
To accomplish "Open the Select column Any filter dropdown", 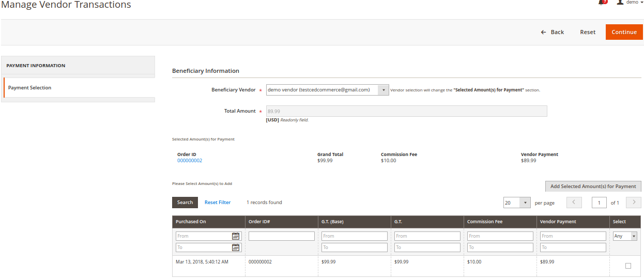I will pos(624,236).
